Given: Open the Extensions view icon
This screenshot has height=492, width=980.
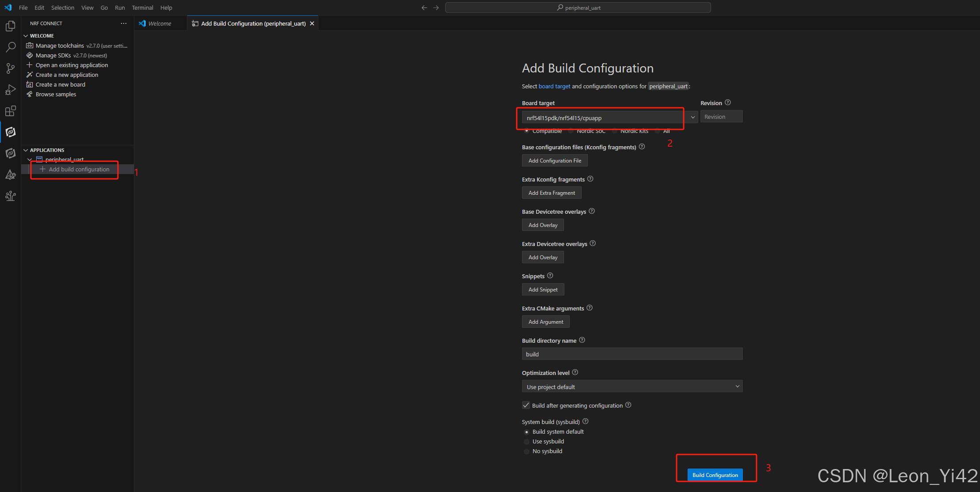Looking at the screenshot, I should click(x=11, y=111).
